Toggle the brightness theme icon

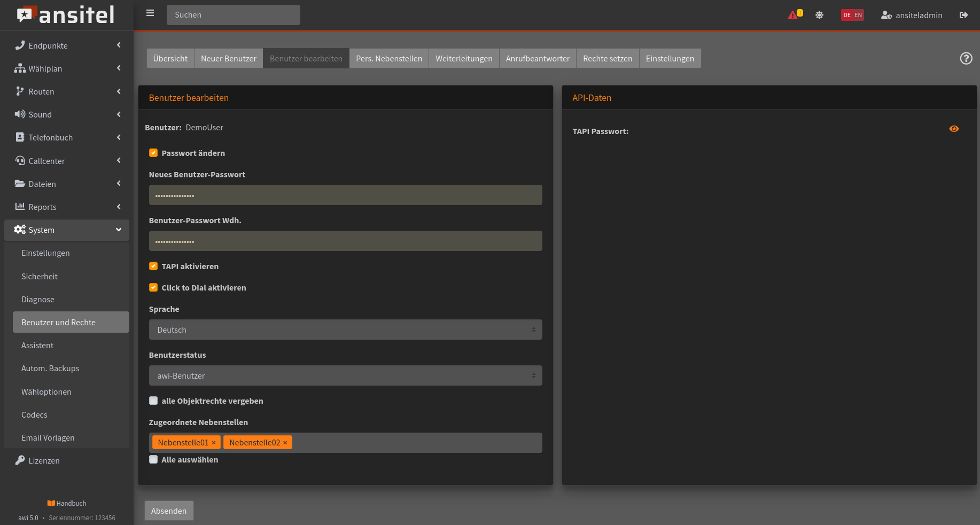click(x=819, y=15)
